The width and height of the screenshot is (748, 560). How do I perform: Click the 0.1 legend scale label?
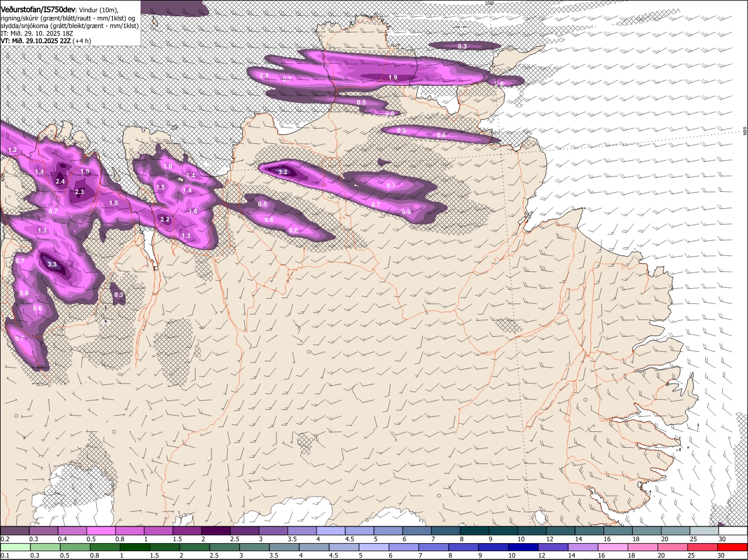[x=5, y=555]
